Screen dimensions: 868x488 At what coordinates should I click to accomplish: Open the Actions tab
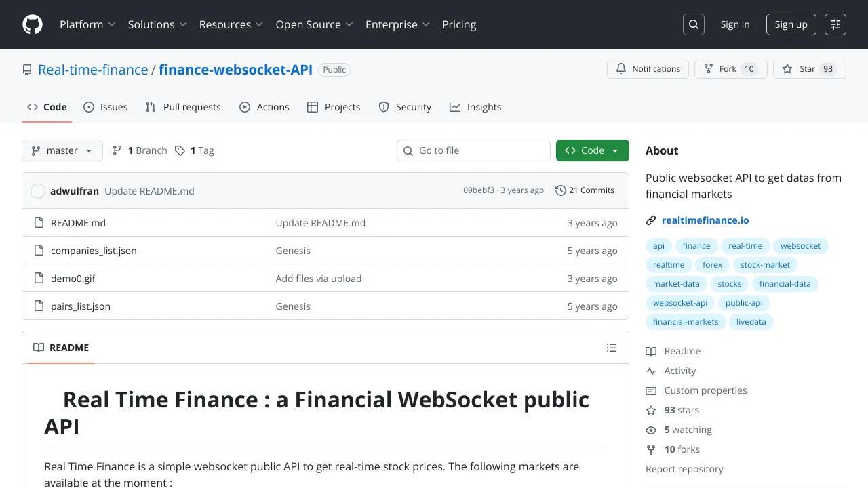tap(264, 107)
